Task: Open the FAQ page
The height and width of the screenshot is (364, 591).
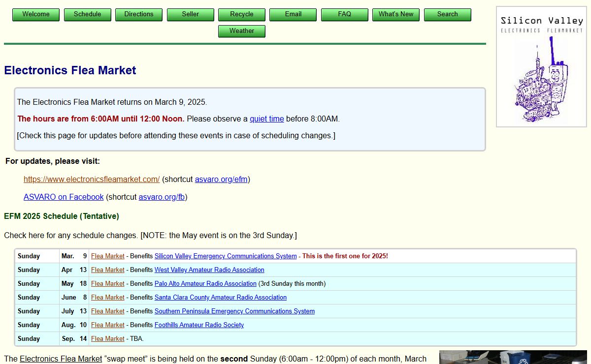Action: (345, 14)
